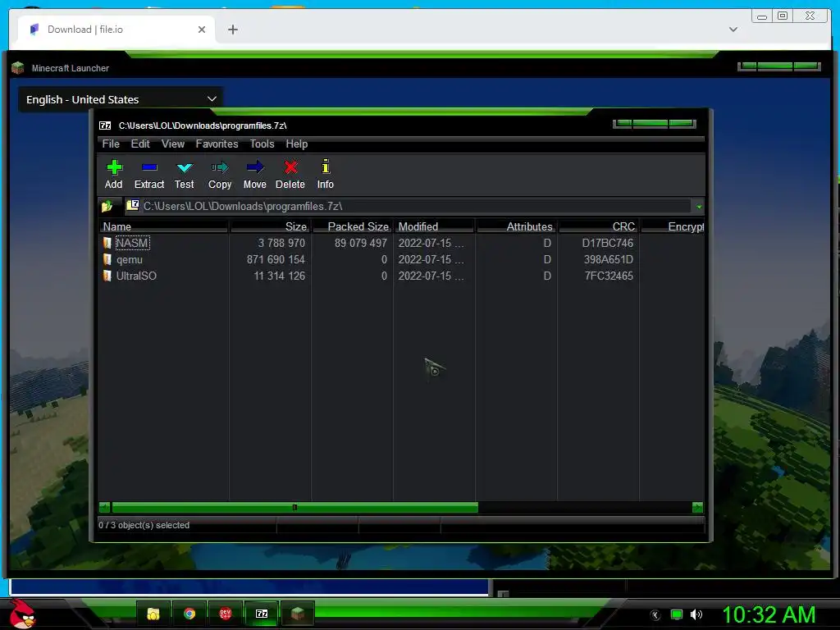Click the left scroll arrow
840x630 pixels.
click(104, 507)
